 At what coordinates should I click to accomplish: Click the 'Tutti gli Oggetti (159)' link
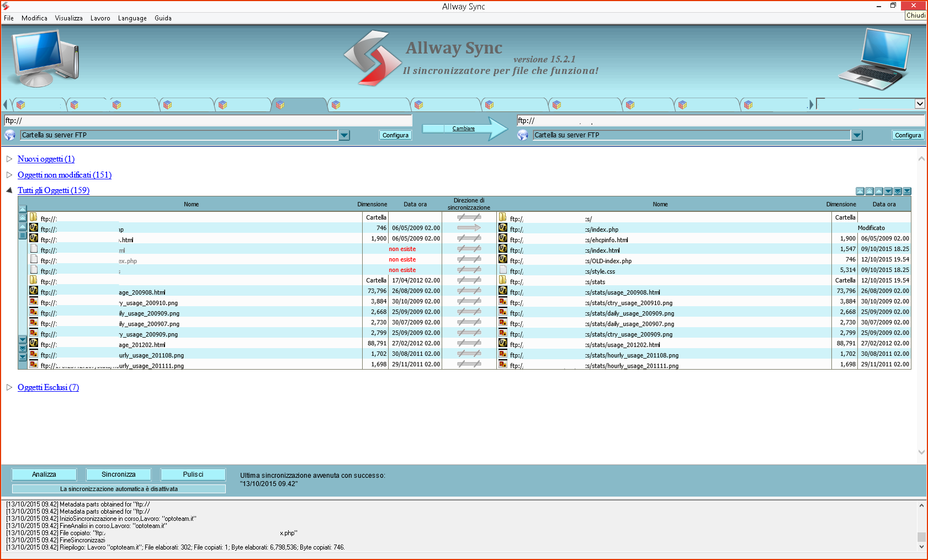(54, 190)
